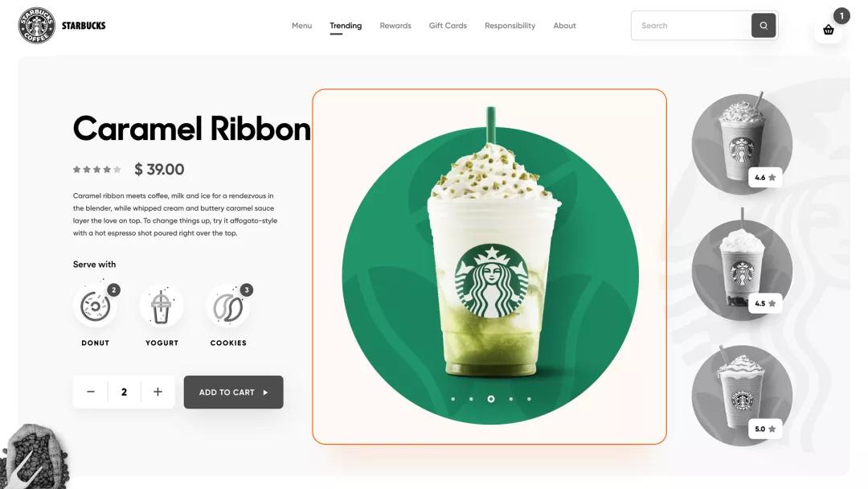This screenshot has width=868, height=489.
Task: Focus the Search input field
Action: point(691,26)
